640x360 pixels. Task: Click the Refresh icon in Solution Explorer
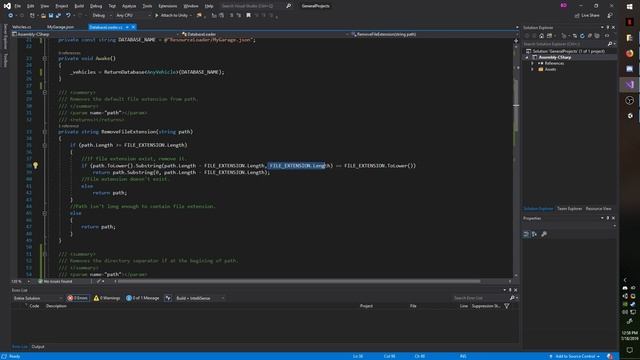[582, 36]
